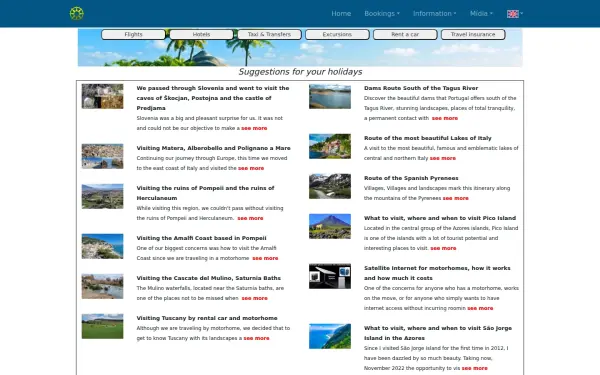Image resolution: width=600 pixels, height=375 pixels.
Task: Click 'see more' under São Jorge Island article
Action: [474, 368]
